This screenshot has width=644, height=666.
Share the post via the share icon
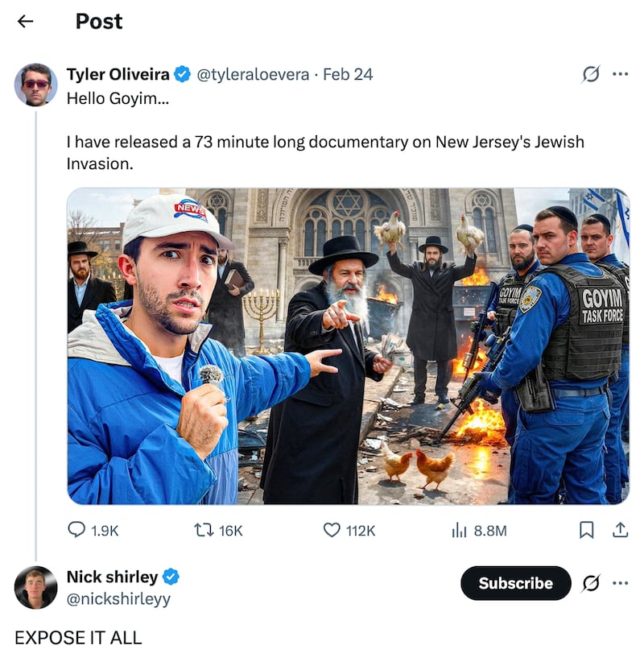pyautogui.click(x=622, y=531)
